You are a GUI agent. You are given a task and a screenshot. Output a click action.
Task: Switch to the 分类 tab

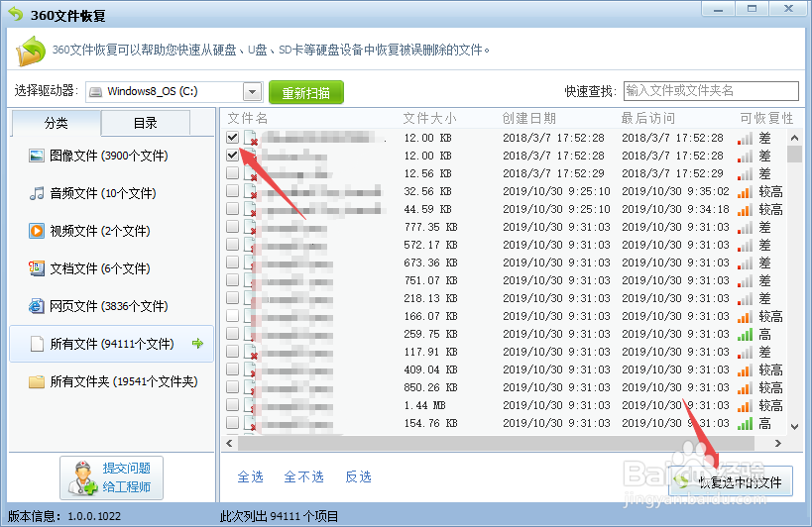coord(56,123)
